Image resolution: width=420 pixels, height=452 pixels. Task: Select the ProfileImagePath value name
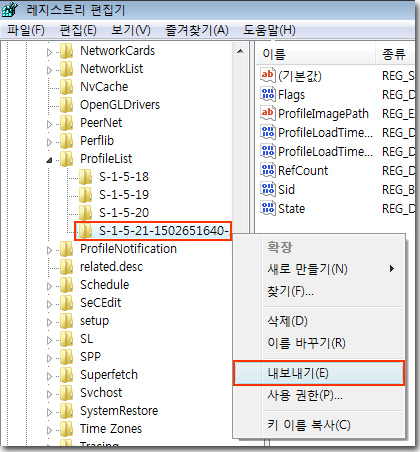coord(323,114)
